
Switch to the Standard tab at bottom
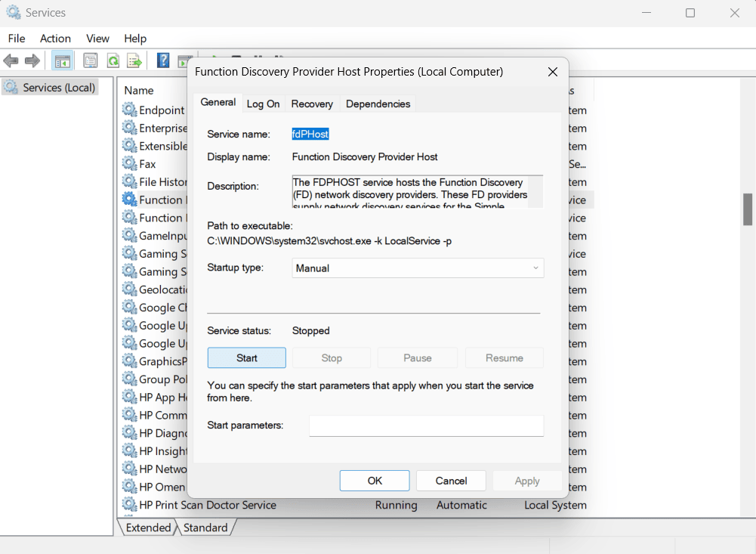pos(205,528)
